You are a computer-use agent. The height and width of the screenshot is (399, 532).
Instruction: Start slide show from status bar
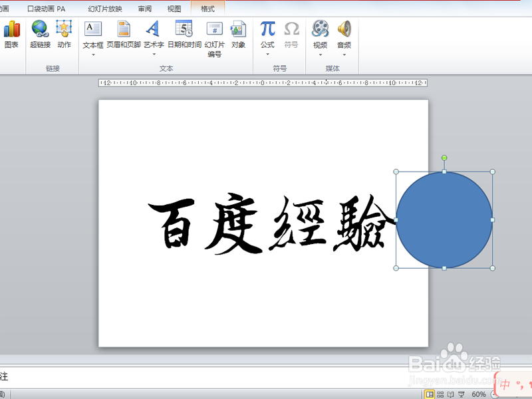462,394
